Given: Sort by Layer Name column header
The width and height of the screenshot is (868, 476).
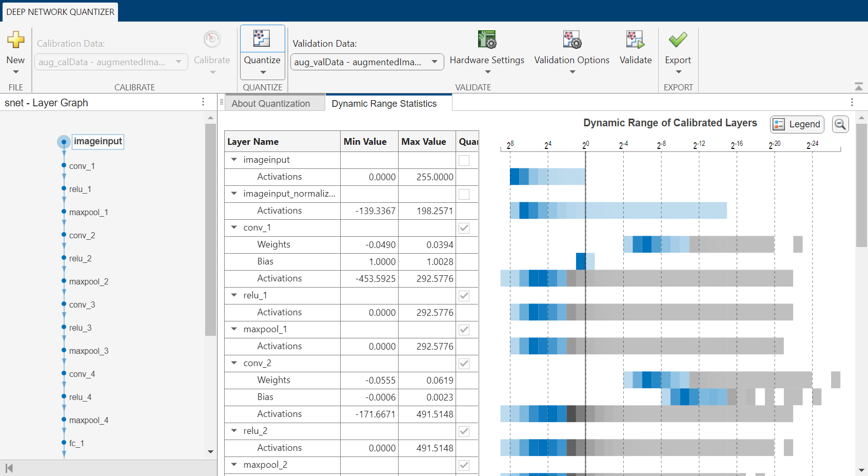Looking at the screenshot, I should (283, 141).
